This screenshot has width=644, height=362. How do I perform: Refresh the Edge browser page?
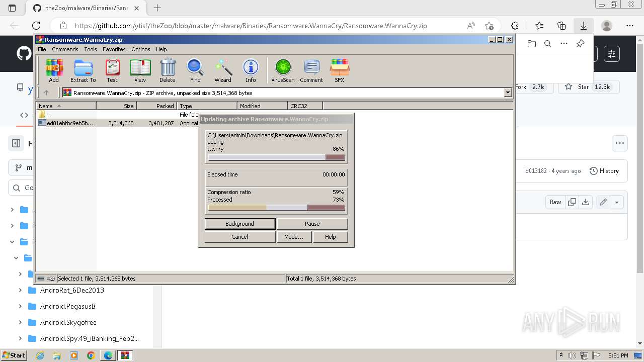36,26
